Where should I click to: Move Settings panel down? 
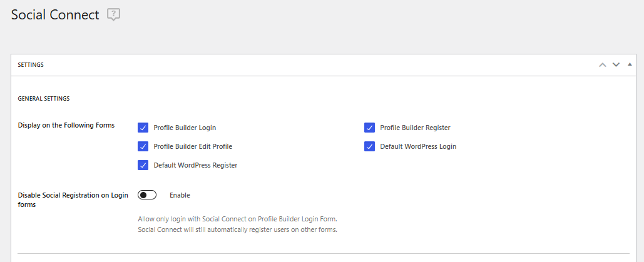(x=616, y=65)
